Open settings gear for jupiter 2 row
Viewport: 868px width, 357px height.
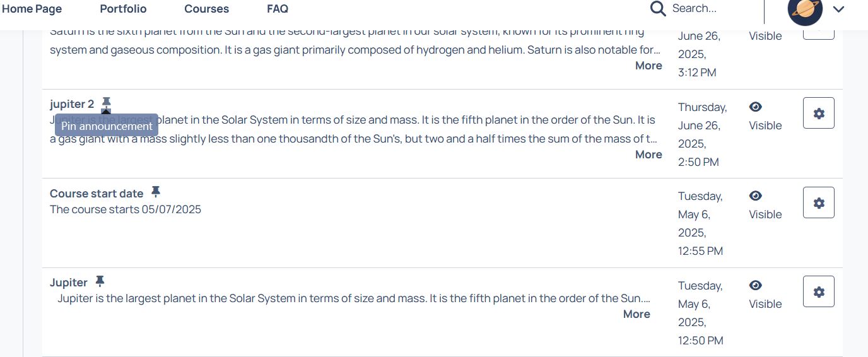coord(819,113)
